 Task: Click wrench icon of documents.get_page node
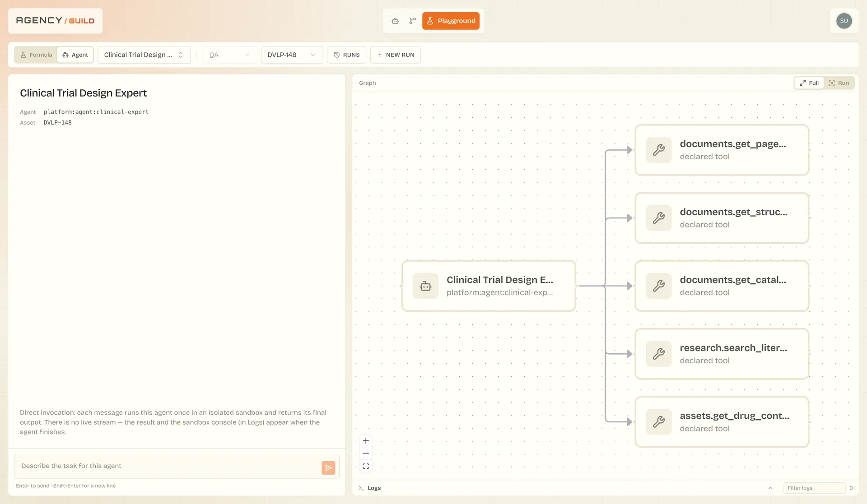pos(659,150)
